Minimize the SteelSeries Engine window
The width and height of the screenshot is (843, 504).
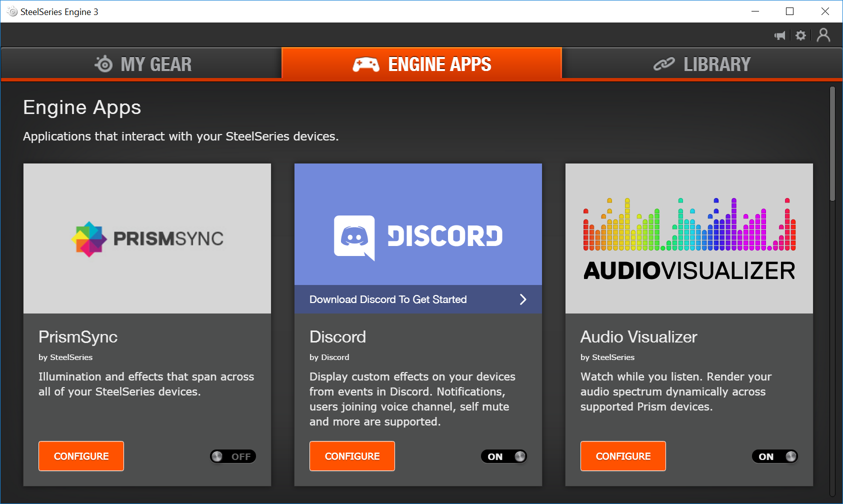point(755,11)
